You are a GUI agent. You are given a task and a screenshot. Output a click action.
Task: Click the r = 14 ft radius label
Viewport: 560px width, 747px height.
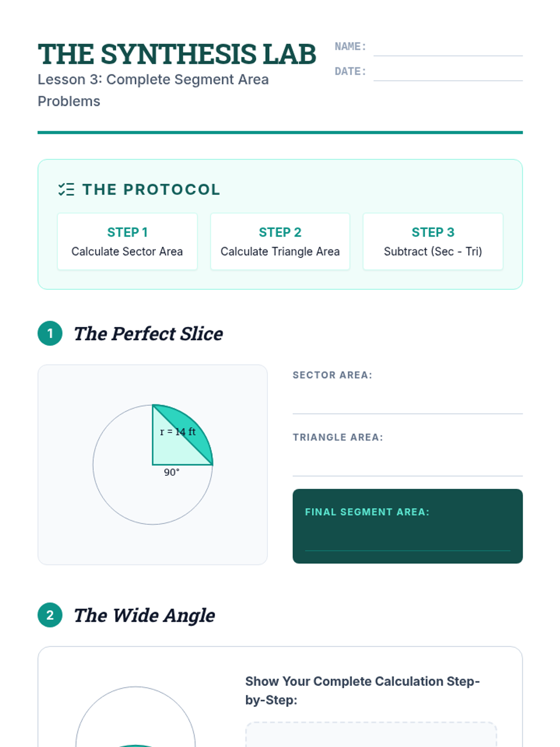coord(177,432)
